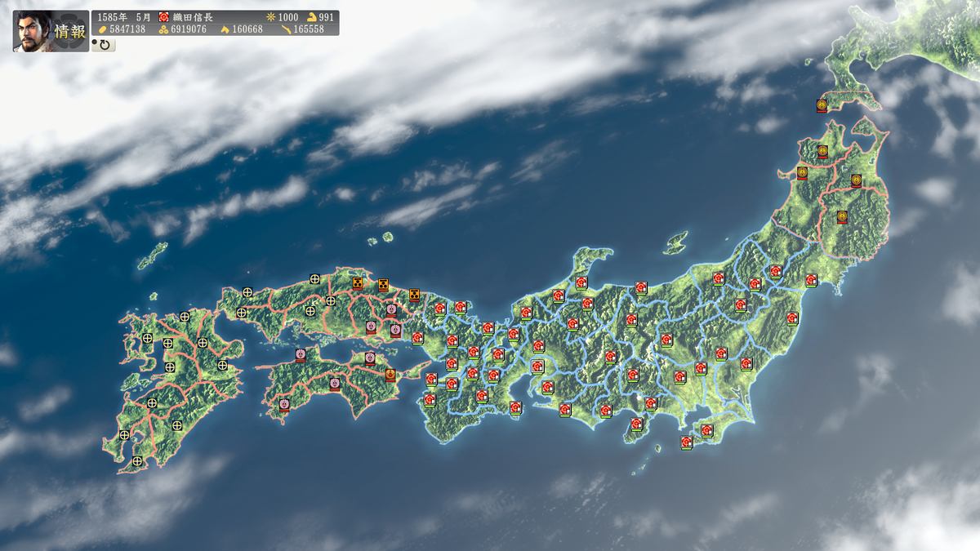The width and height of the screenshot is (980, 551).
Task: Select the southernmost cross-circle castle in Kyushu
Action: point(137,461)
